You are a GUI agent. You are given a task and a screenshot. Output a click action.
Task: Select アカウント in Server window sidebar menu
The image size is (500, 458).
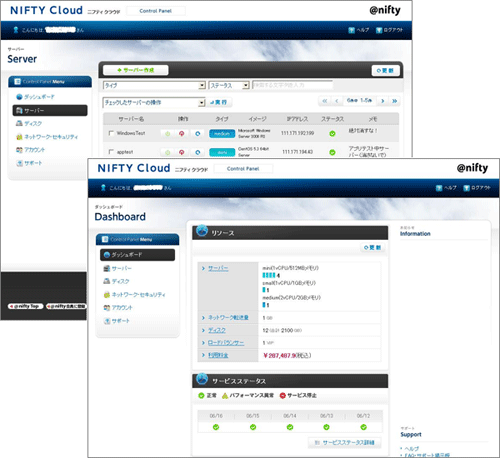click(x=30, y=150)
